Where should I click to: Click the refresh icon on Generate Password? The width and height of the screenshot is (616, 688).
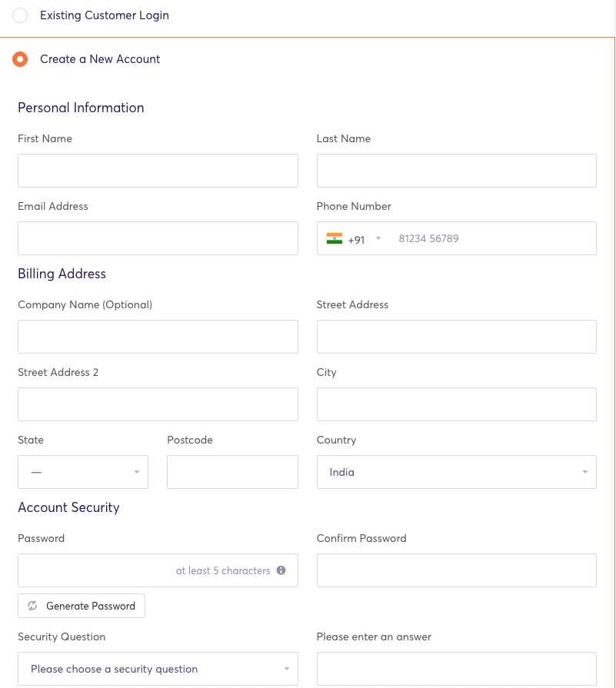click(32, 606)
